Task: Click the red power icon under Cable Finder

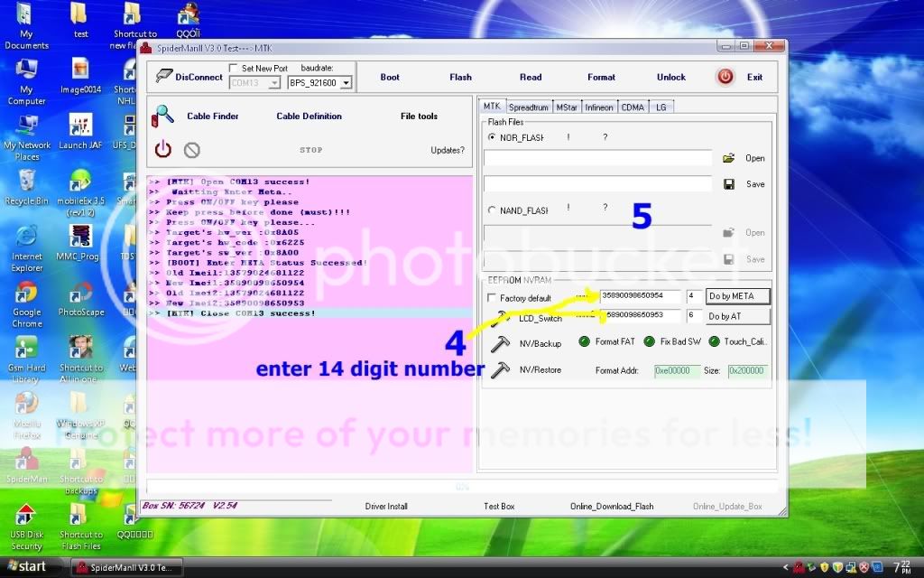Action: (x=163, y=149)
